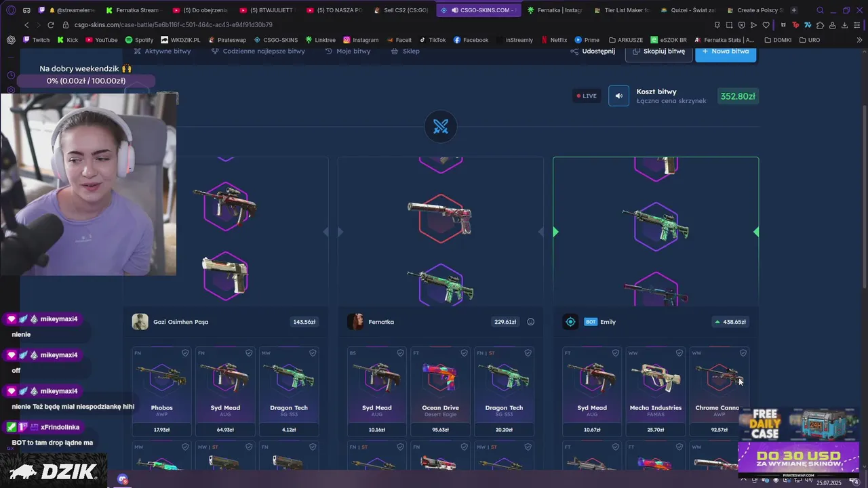Click Gazi Osimhen Paşa's avatar
This screenshot has width=868, height=488.
pos(140,322)
